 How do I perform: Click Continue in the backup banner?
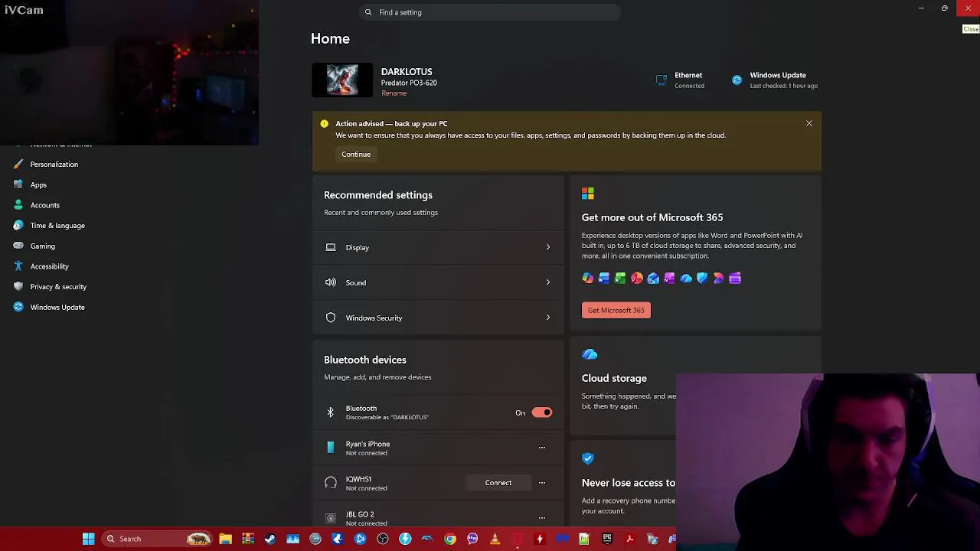(356, 155)
